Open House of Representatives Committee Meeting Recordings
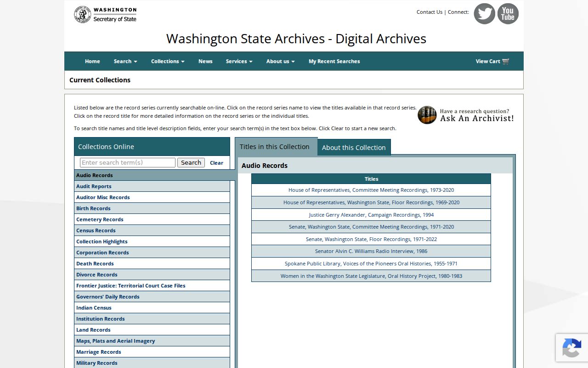This screenshot has height=368, width=588. [x=371, y=190]
